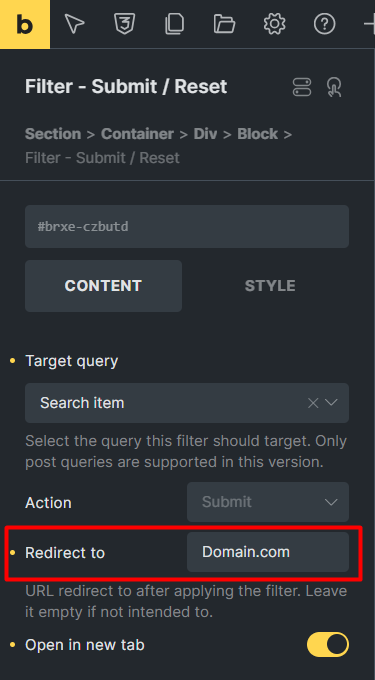Viewport: 375px width, 680px height.
Task: Expand the Target query dropdown arrow
Action: point(331,403)
